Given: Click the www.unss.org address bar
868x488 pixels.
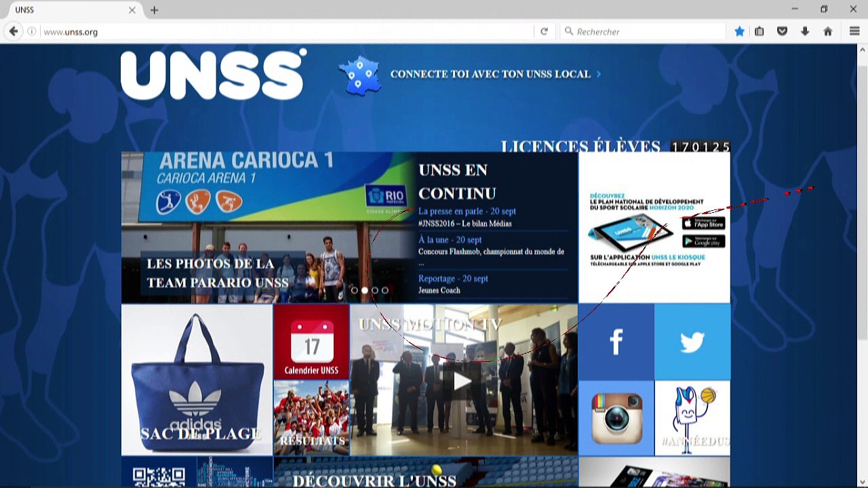Looking at the screenshot, I should pyautogui.click(x=288, y=32).
